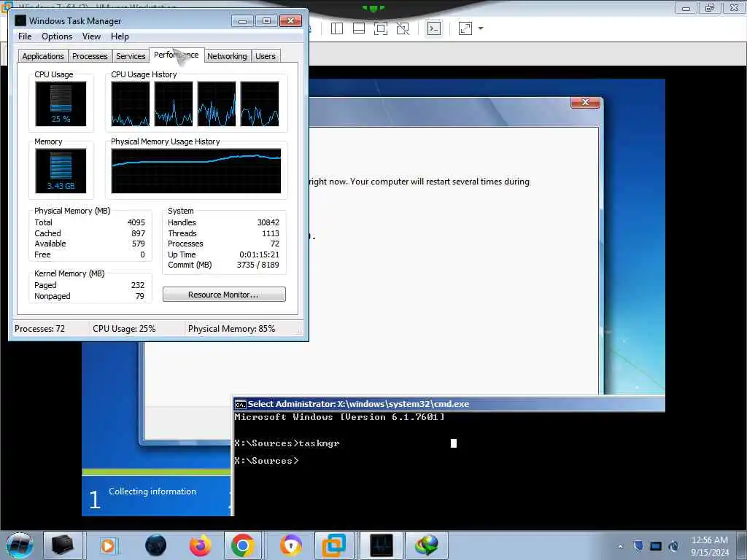Click the X:\Sources>taskmgr command line
The image size is (747, 560).
point(287,443)
